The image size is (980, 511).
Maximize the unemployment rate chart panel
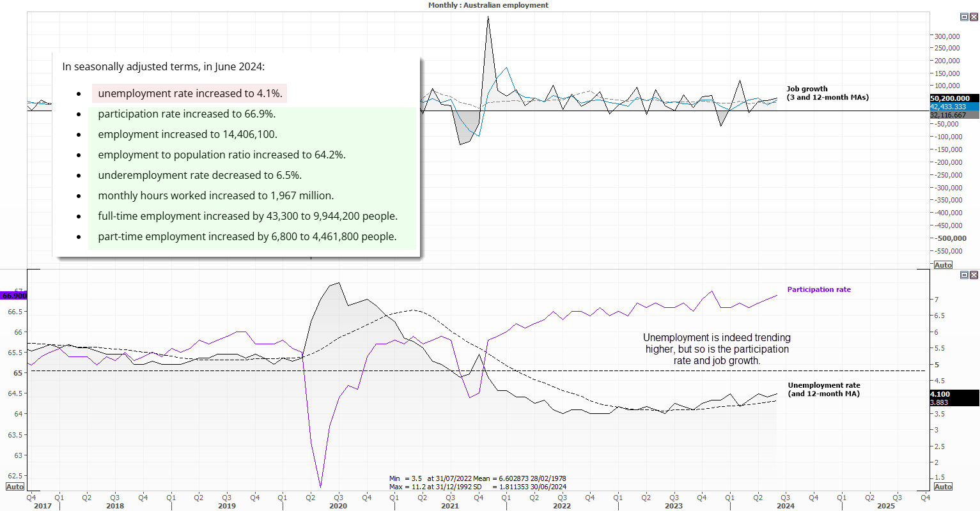(x=965, y=275)
